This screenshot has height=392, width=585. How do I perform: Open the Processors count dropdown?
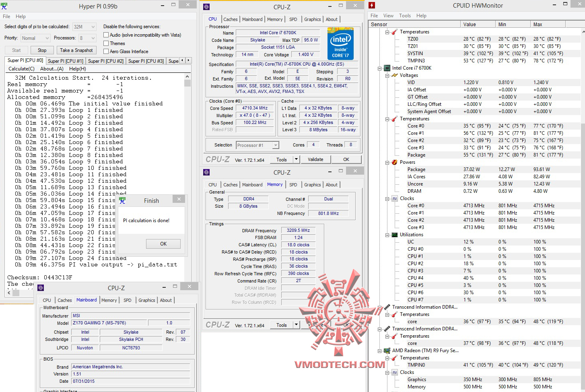(87, 38)
